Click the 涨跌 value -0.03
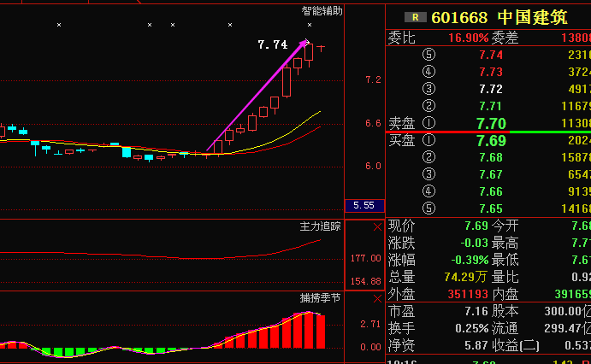Viewport: 591px width, 364px height. (x=474, y=243)
